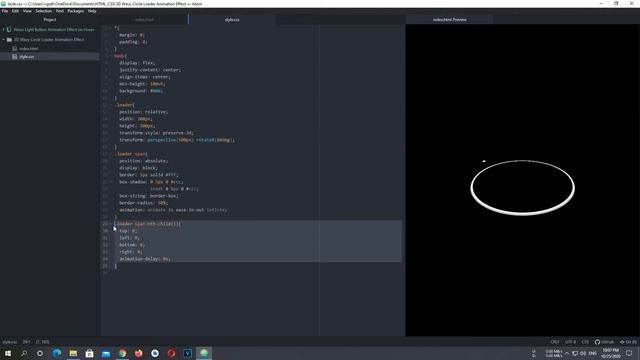Image resolution: width=640 pixels, height=360 pixels.
Task: Open Windows taskbar Search
Action: click(24, 353)
